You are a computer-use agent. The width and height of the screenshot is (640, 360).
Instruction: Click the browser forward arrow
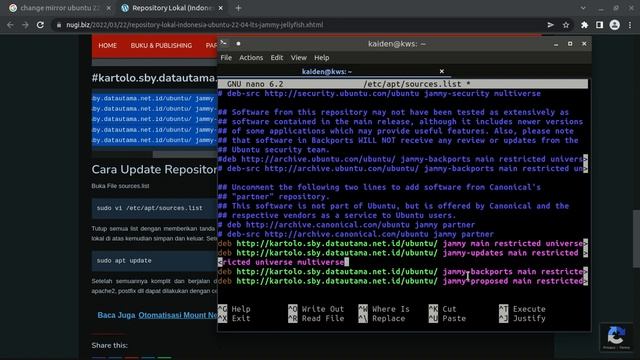[25, 25]
